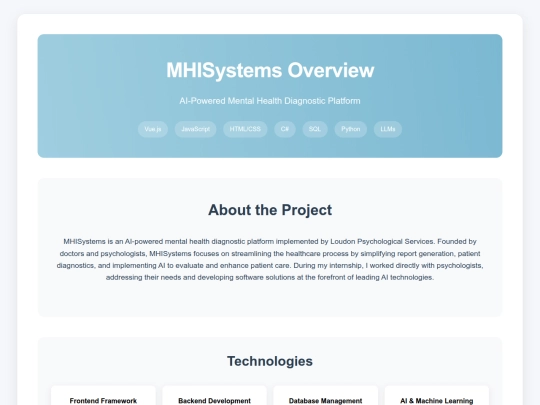Click the MHISystems Overview title

pos(270,70)
